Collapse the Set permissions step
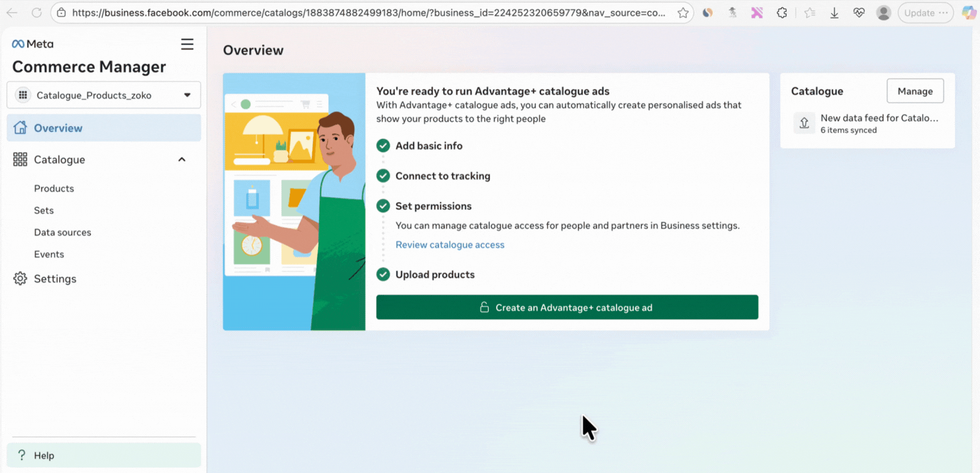Screen dimensions: 980x473 [433, 206]
